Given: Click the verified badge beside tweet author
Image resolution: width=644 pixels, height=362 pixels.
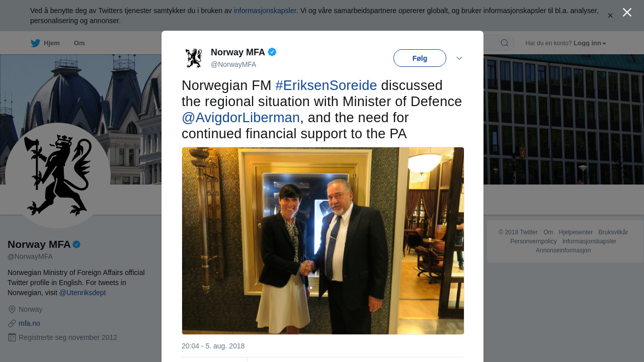Looking at the screenshot, I should 272,52.
